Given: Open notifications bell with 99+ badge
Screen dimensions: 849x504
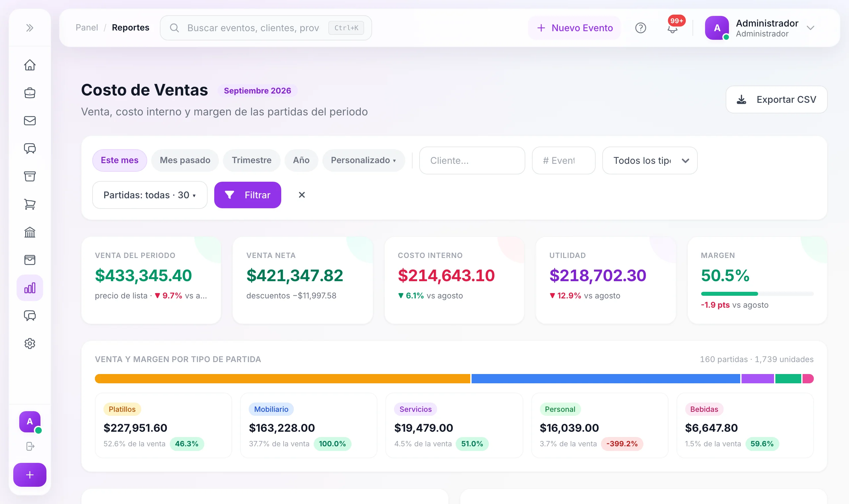Looking at the screenshot, I should [x=673, y=28].
